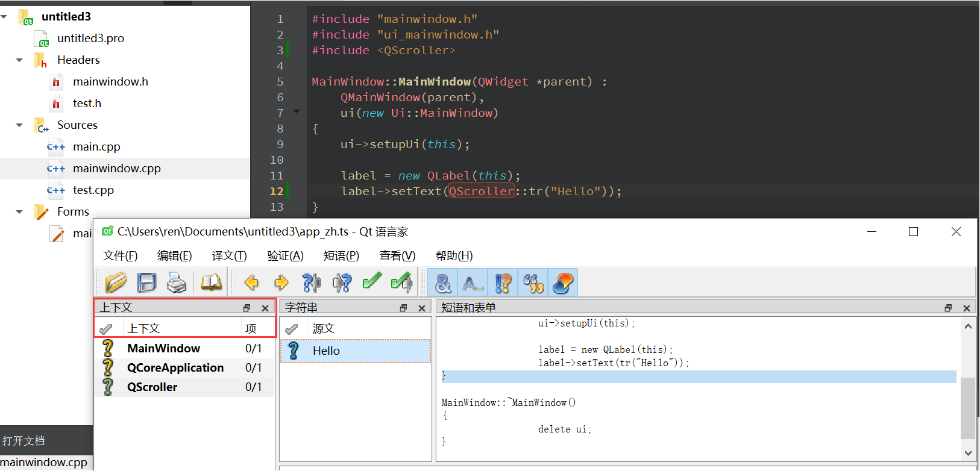This screenshot has height=471, width=980.
Task: Jump to the previous unfinished translation
Action: (x=312, y=282)
